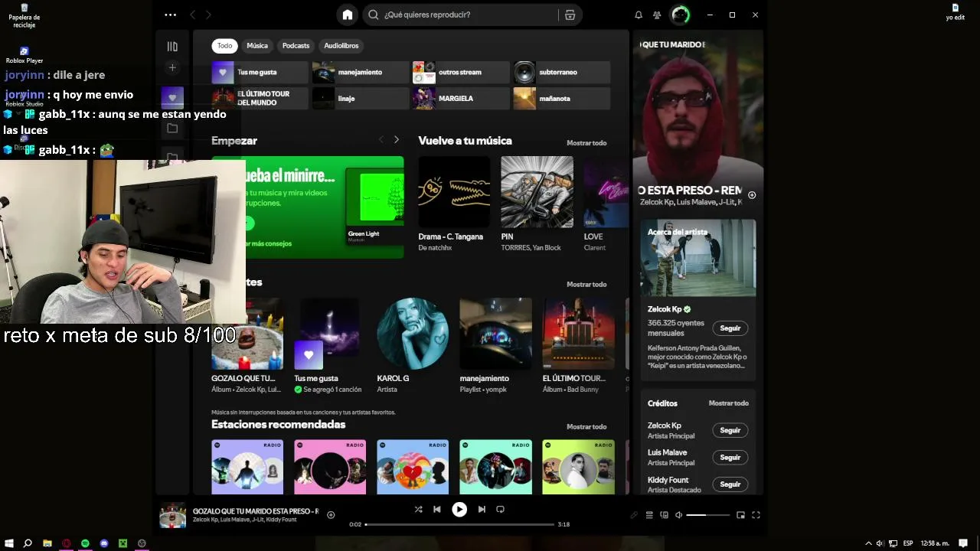This screenshot has width=980, height=551.
Task: Toggle repeat mode
Action: pyautogui.click(x=500, y=509)
